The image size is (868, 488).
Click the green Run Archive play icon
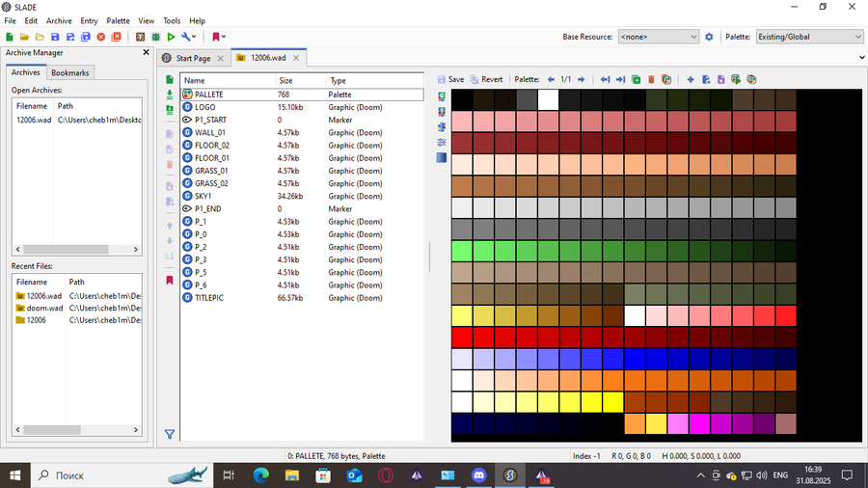coord(171,37)
